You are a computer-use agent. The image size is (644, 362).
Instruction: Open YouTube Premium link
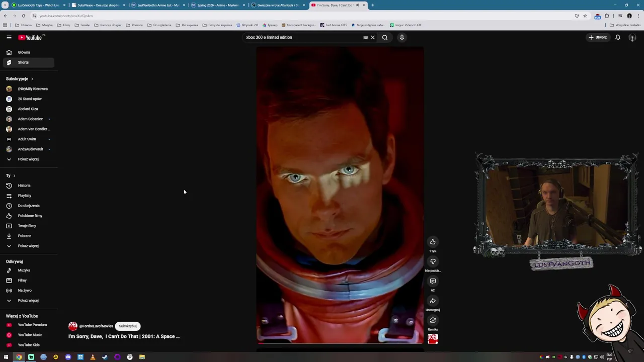point(28,325)
